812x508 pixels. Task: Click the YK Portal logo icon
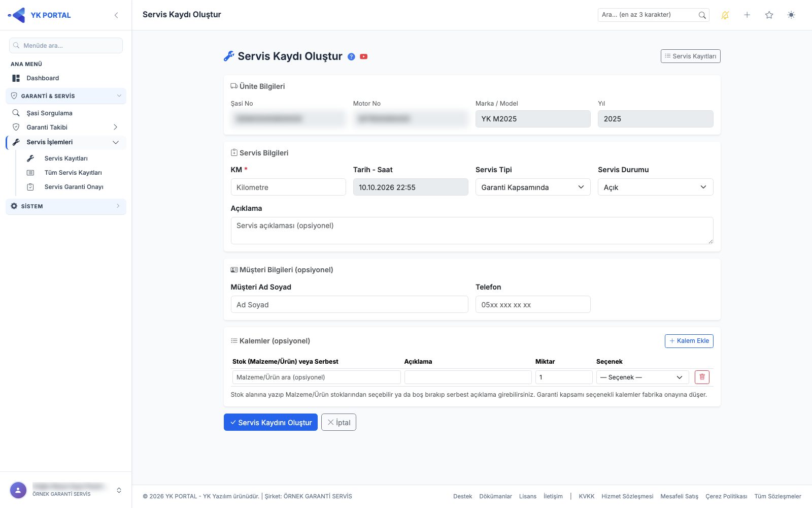click(x=17, y=15)
